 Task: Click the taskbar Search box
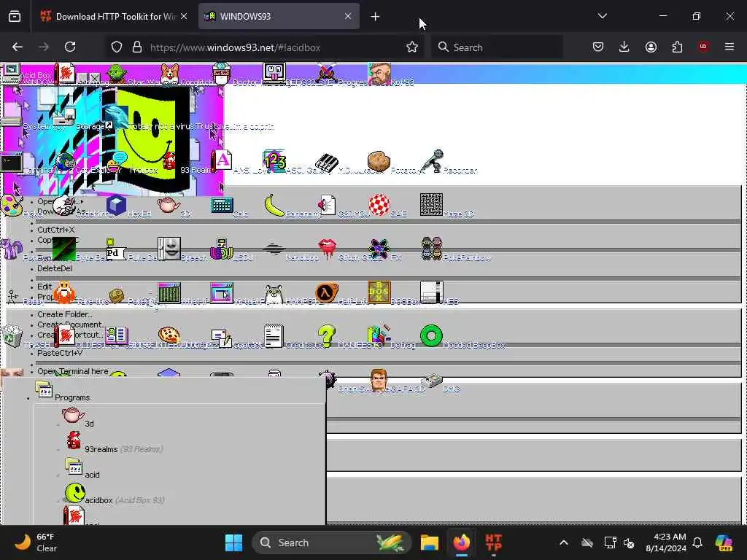(x=332, y=542)
